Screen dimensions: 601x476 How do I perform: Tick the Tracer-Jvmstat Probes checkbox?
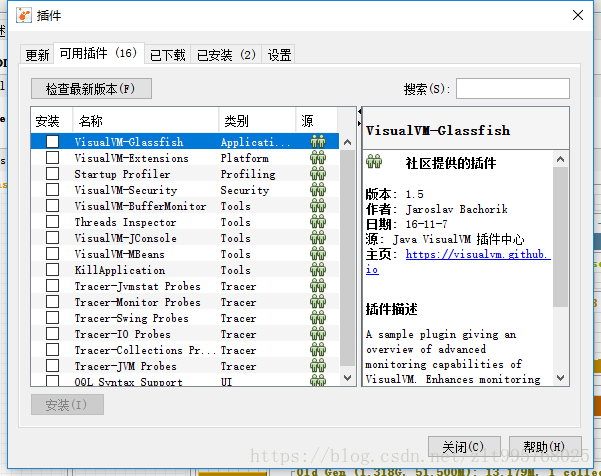pyautogui.click(x=53, y=286)
